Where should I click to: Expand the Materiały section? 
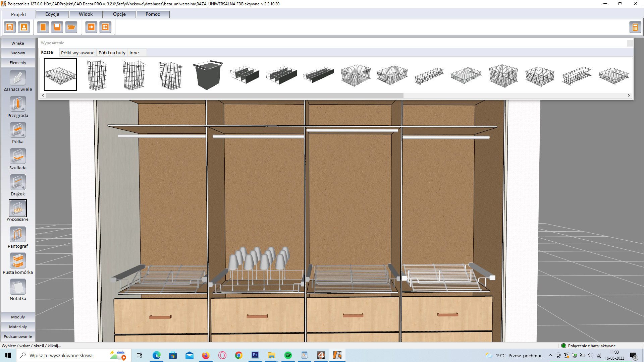(18, 326)
